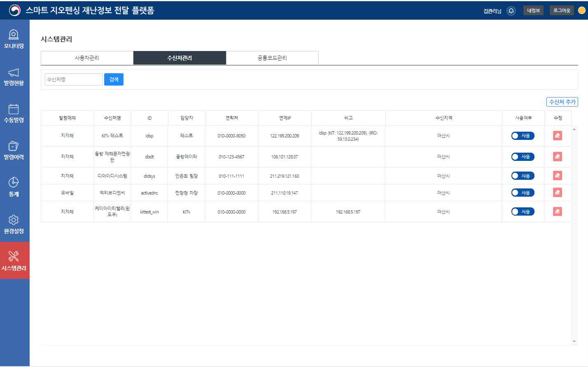Click phone number 010-0000-9050
This screenshot has height=367, width=588.
tap(231, 136)
